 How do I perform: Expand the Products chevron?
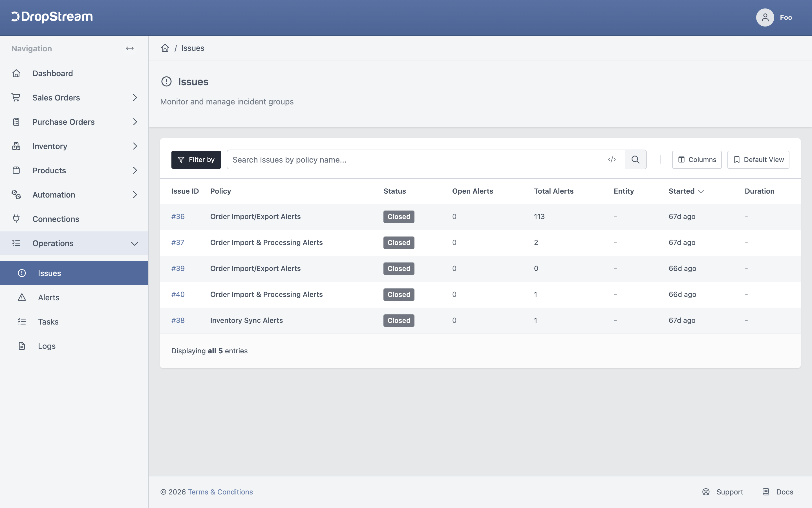(135, 170)
